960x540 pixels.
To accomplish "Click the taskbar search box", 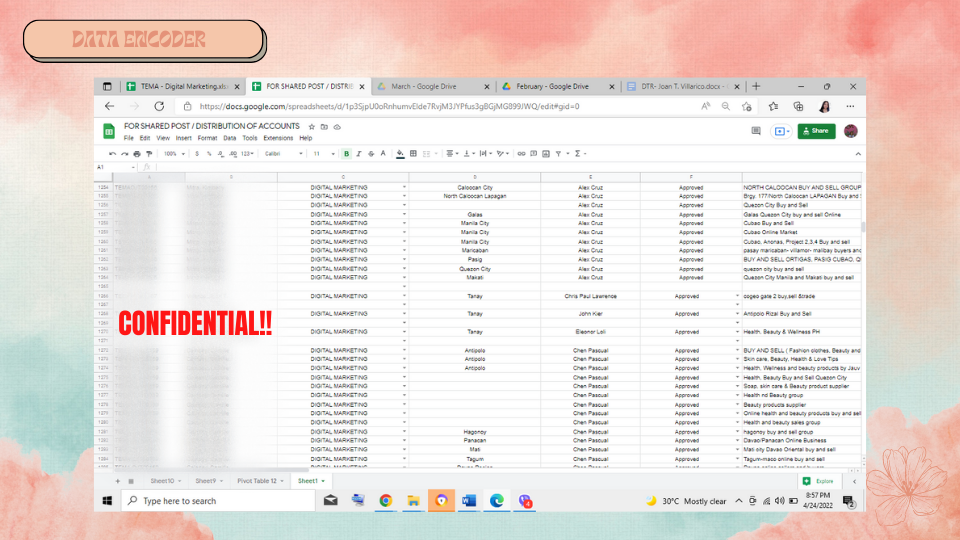I will point(218,501).
